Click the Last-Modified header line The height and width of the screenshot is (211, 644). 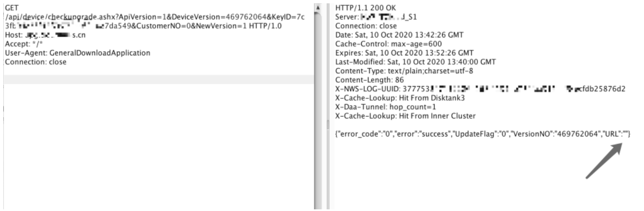click(x=415, y=62)
